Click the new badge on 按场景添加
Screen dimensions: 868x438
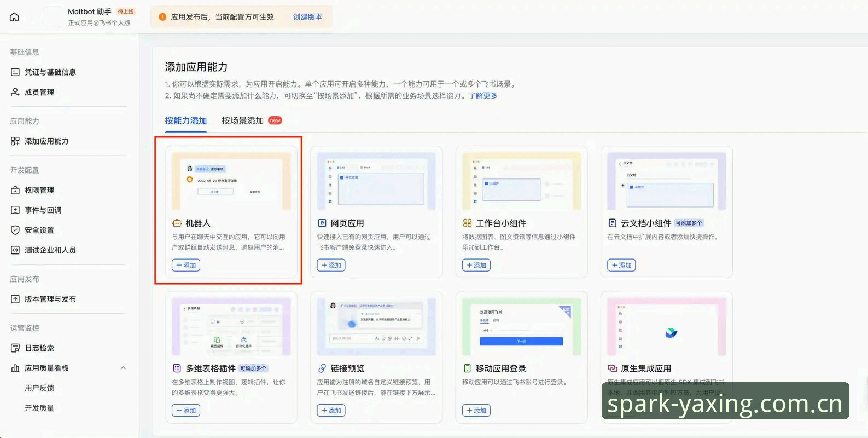[275, 120]
